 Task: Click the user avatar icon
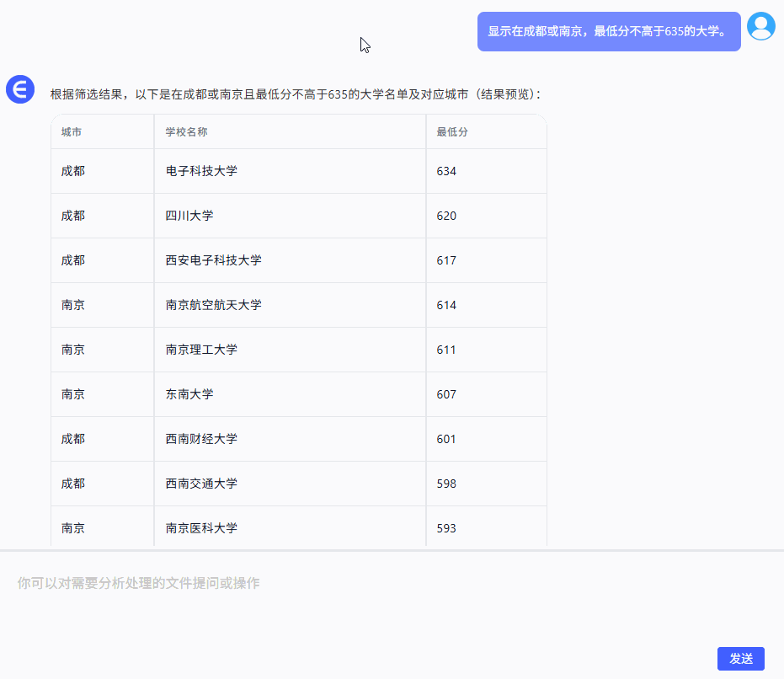[x=760, y=26]
